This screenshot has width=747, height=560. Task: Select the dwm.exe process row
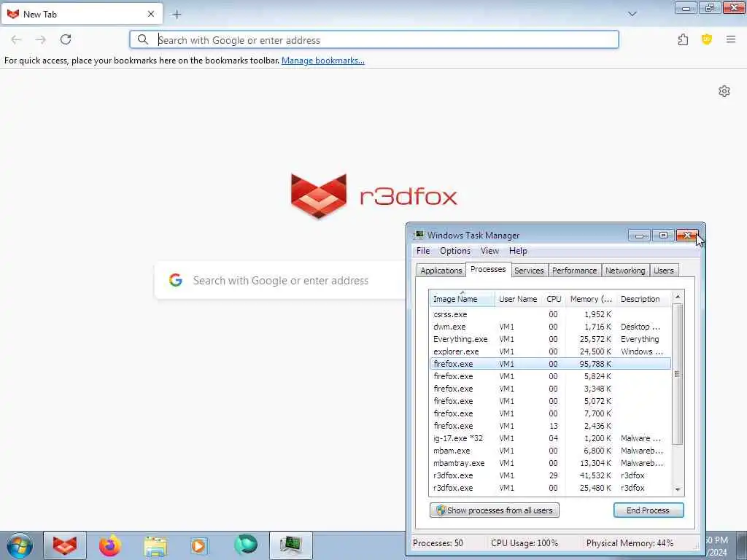pyautogui.click(x=550, y=327)
